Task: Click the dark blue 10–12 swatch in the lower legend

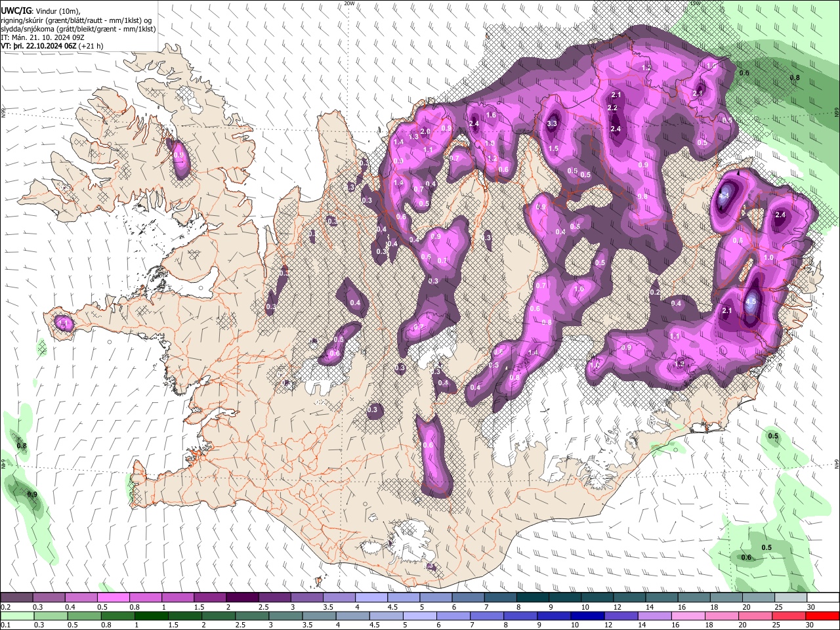Action: 587,615
